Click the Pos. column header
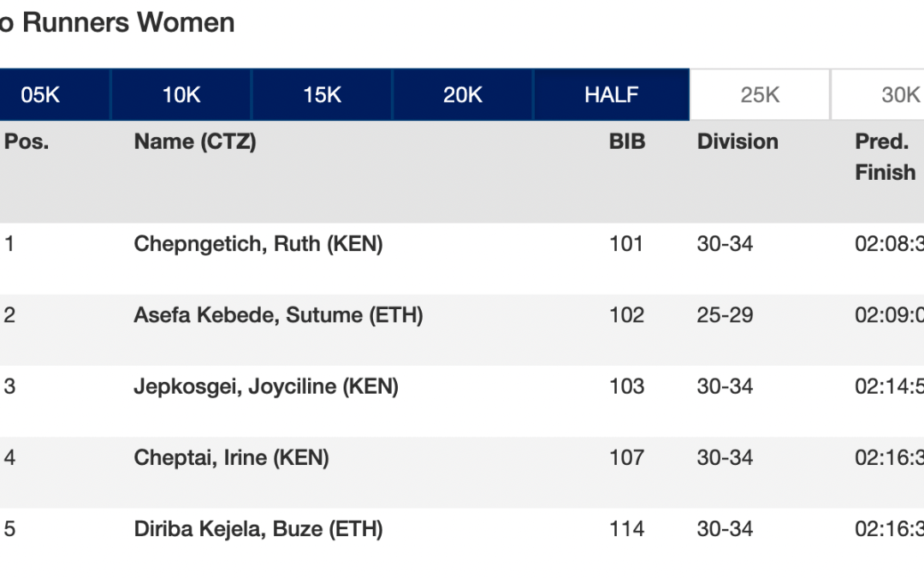 coord(27,142)
